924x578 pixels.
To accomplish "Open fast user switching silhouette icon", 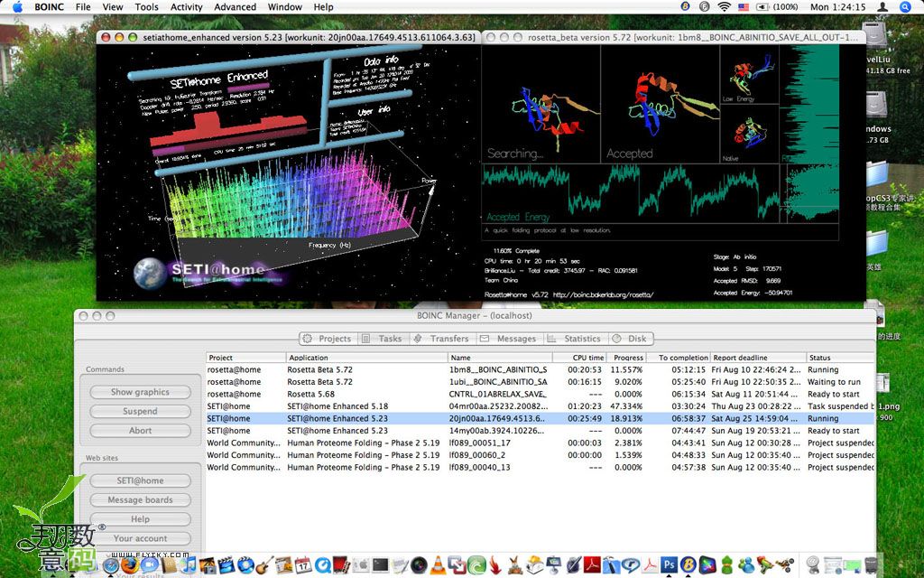I will coord(882,6).
